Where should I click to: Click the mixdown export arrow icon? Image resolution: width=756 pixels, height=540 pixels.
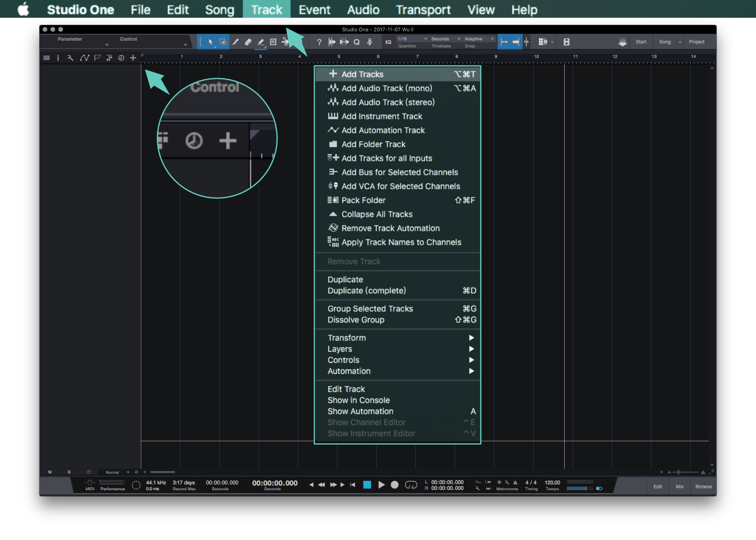[622, 42]
